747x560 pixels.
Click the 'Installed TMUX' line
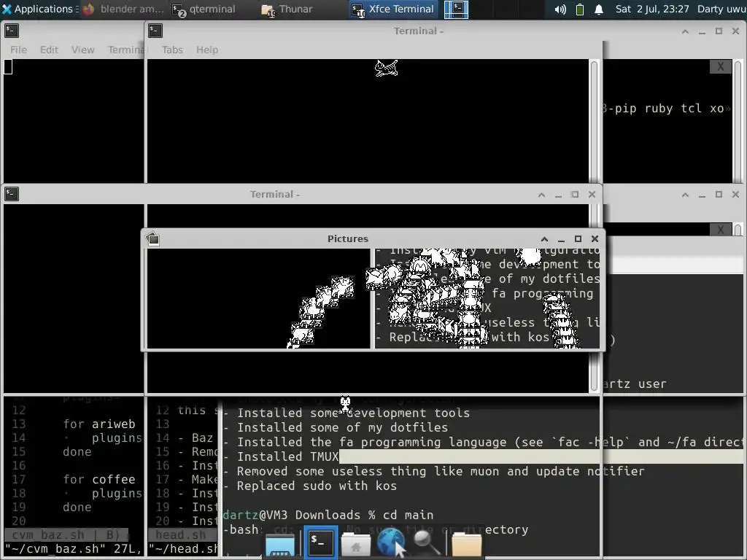[x=287, y=456]
